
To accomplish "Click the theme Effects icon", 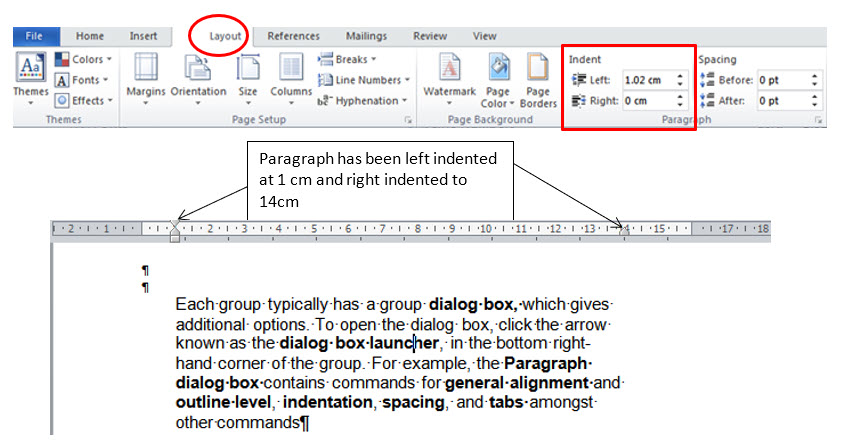I will [x=62, y=101].
